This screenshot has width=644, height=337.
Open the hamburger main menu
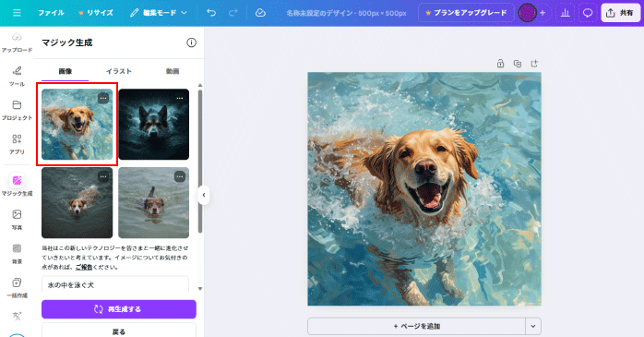pyautogui.click(x=17, y=13)
